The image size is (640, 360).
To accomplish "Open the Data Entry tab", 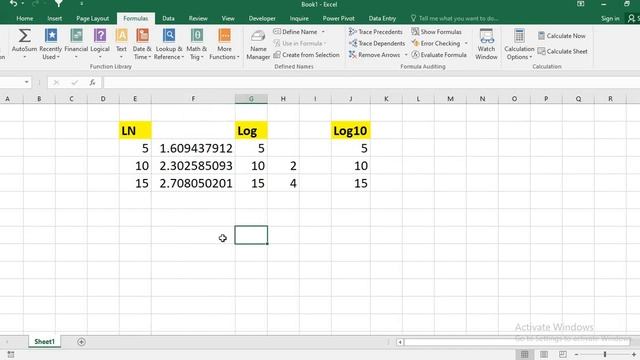I will (x=382, y=18).
